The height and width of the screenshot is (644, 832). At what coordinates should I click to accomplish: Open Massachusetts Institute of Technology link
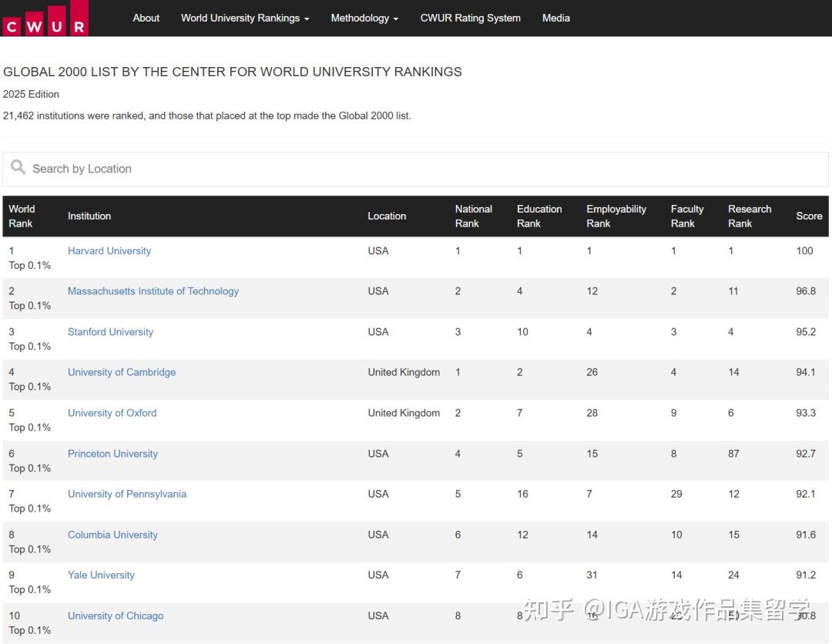[x=153, y=291]
